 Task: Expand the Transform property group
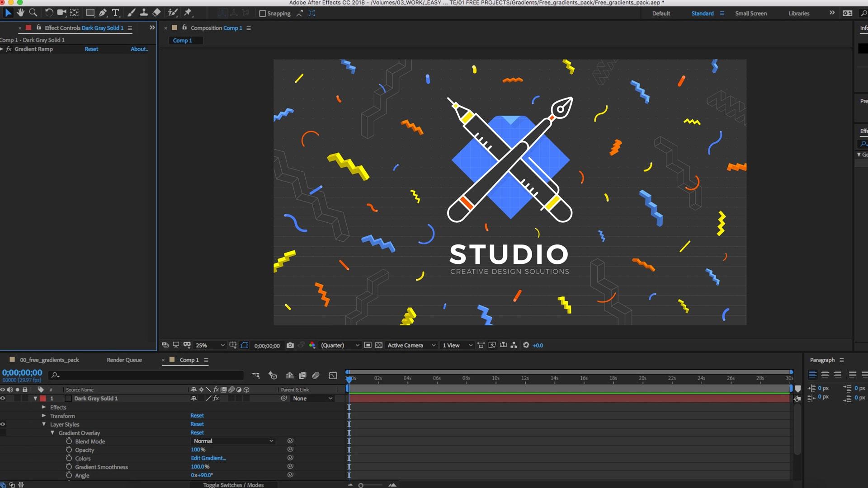tap(44, 416)
